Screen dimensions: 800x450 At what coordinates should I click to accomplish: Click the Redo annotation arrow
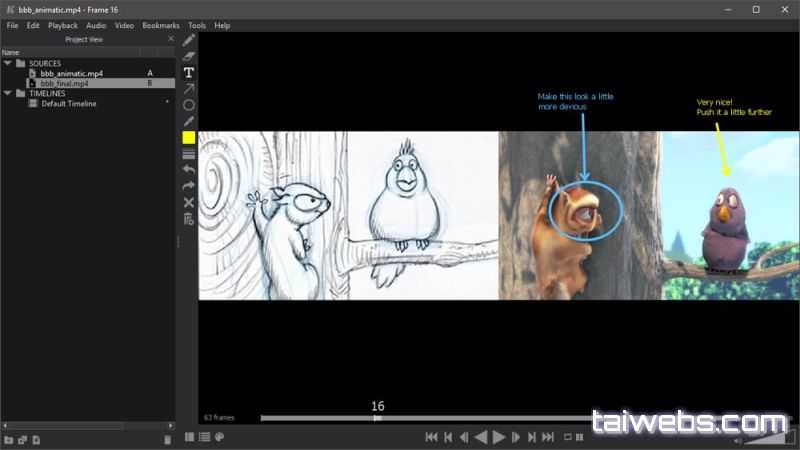pyautogui.click(x=188, y=186)
